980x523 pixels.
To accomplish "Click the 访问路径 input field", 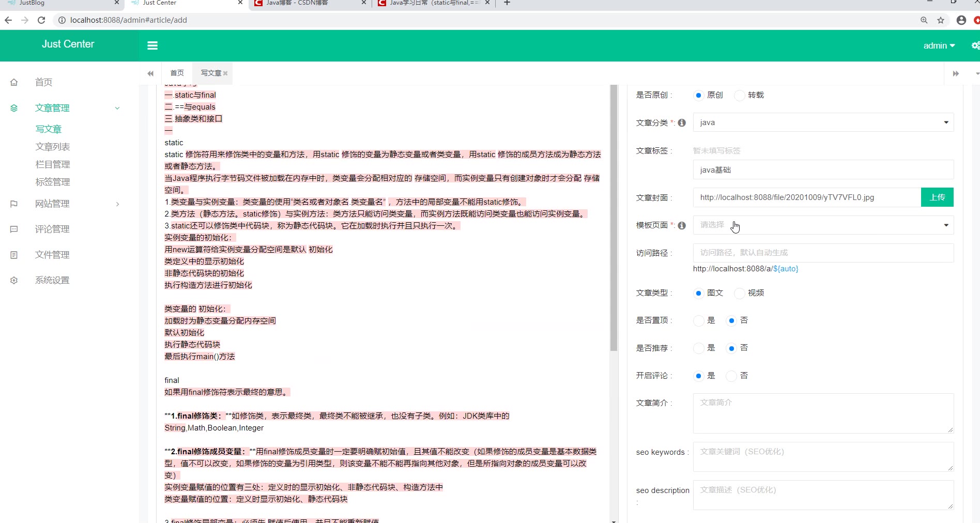I will pos(823,253).
